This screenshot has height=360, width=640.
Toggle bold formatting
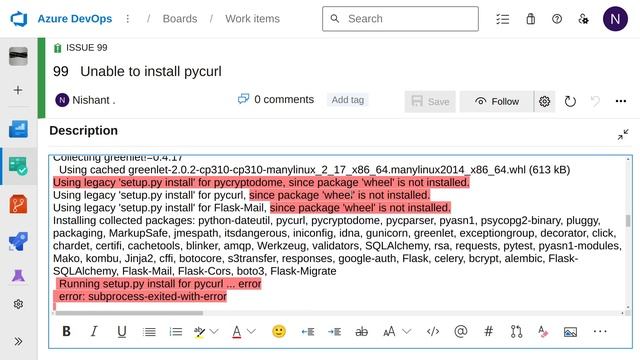pyautogui.click(x=66, y=331)
